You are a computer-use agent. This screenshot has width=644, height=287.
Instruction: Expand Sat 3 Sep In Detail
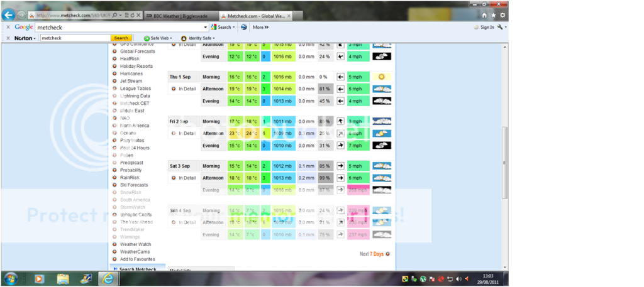point(184,178)
